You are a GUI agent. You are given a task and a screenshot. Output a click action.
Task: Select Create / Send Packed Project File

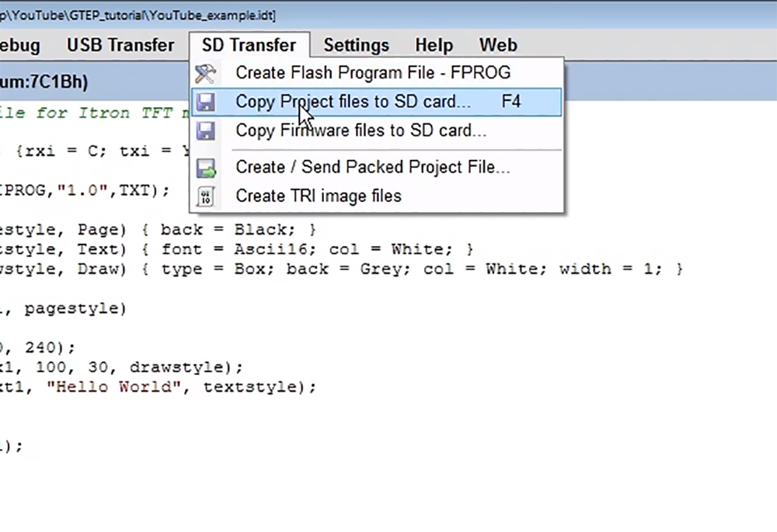(372, 167)
